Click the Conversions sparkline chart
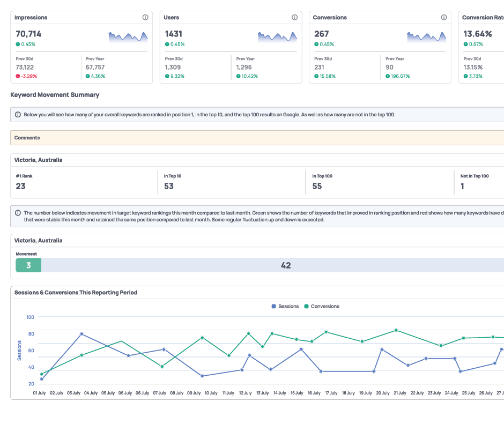 (426, 36)
